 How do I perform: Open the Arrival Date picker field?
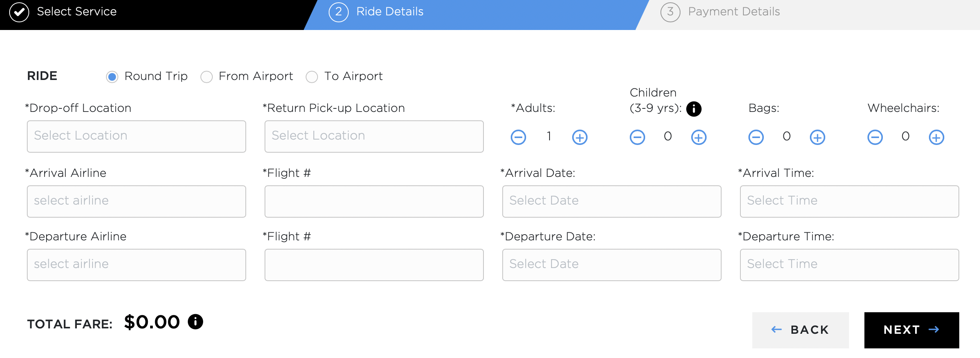[x=611, y=201]
